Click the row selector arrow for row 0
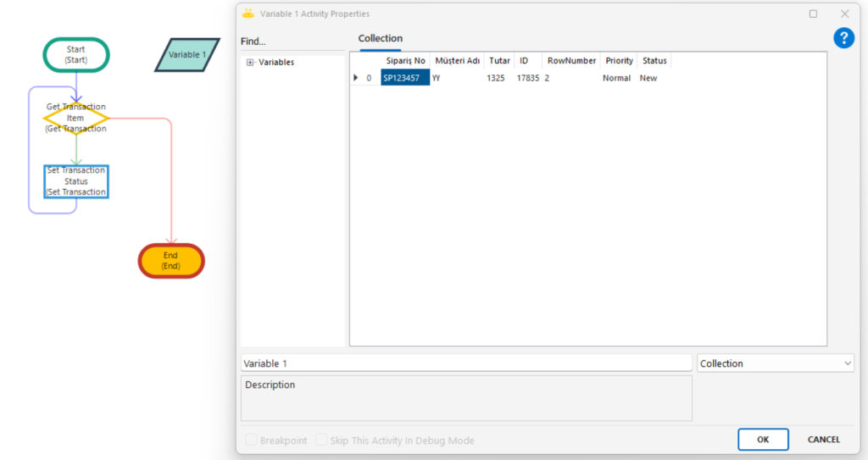The height and width of the screenshot is (460, 868). click(356, 78)
